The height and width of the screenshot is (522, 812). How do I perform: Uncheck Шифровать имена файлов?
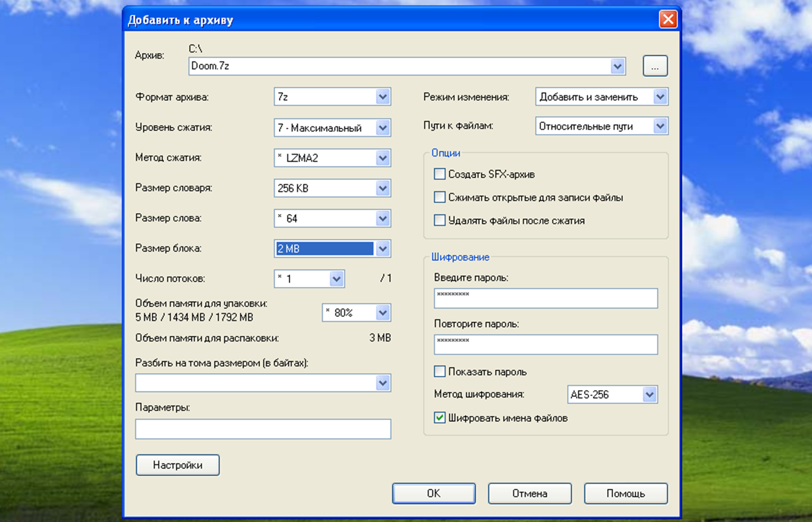tap(439, 418)
